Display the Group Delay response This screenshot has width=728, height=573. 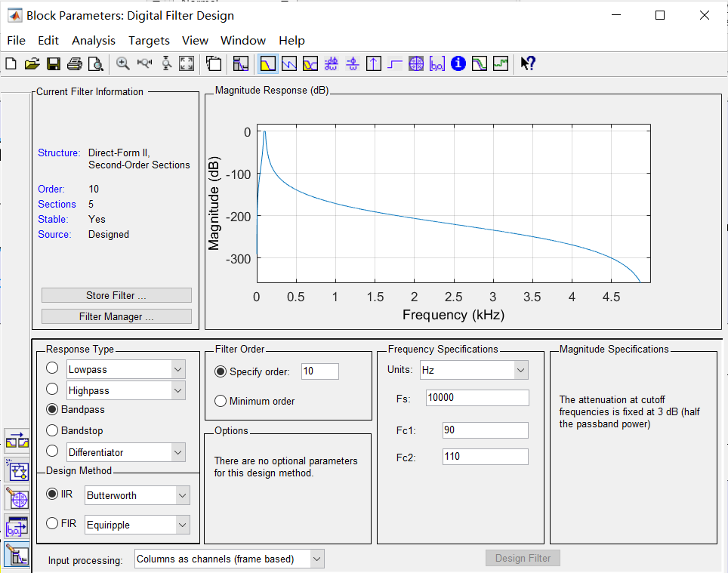(331, 63)
